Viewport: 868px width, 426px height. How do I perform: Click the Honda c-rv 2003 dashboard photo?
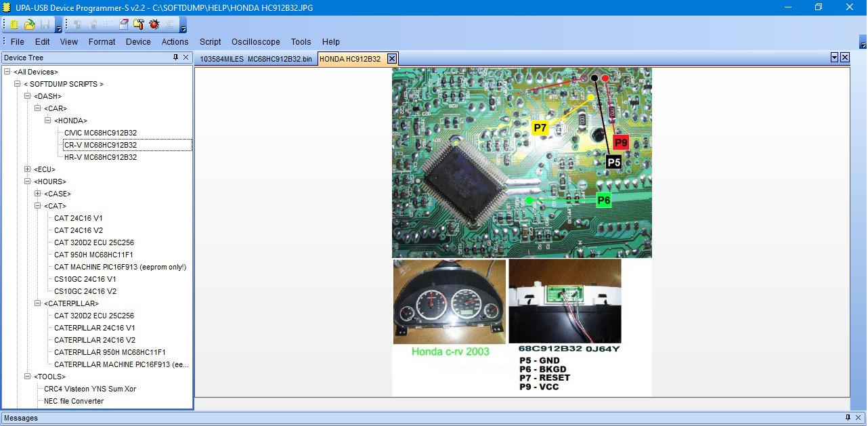point(450,301)
